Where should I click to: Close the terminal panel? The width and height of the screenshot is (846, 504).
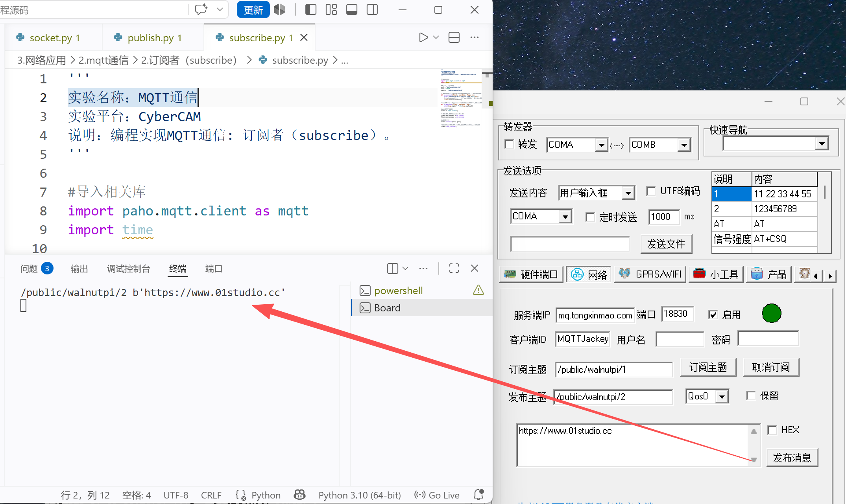pyautogui.click(x=475, y=269)
